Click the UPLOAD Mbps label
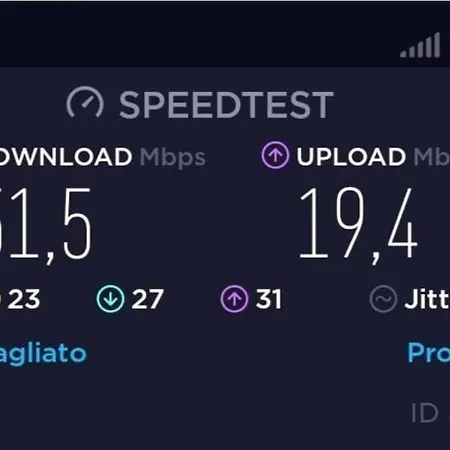Image resolution: width=450 pixels, height=450 pixels. pos(373,156)
